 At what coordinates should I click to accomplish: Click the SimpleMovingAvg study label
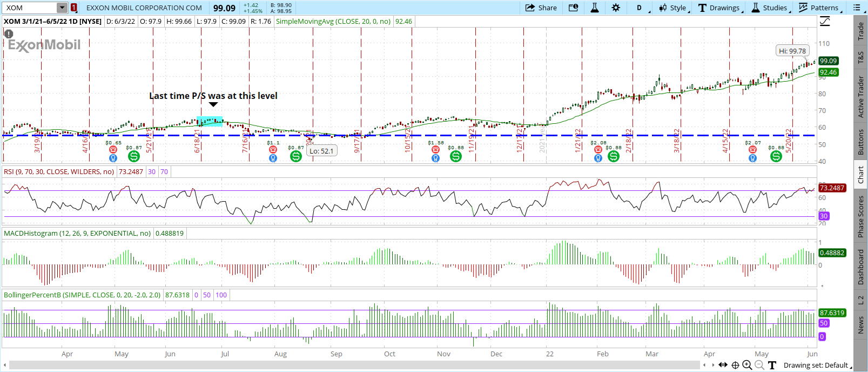click(333, 22)
